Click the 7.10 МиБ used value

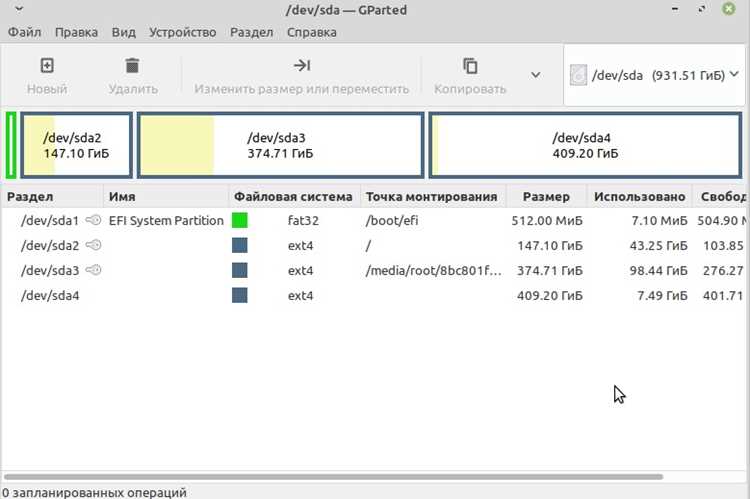[659, 221]
